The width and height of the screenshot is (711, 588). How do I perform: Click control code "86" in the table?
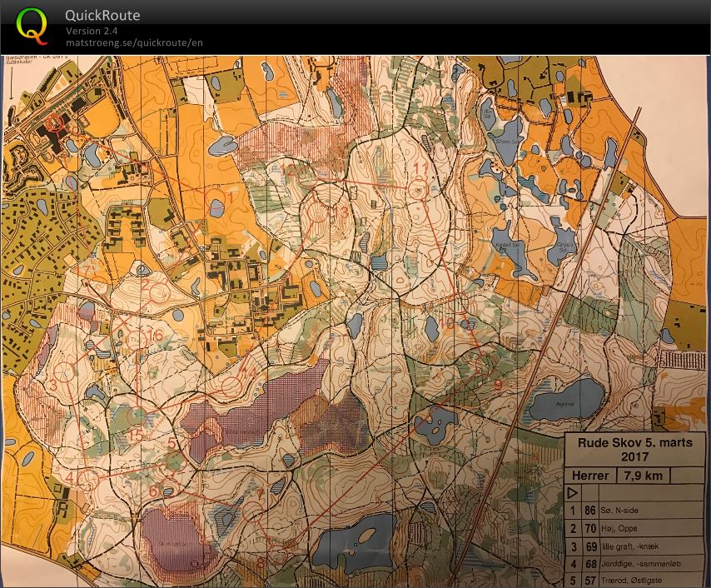pyautogui.click(x=590, y=511)
